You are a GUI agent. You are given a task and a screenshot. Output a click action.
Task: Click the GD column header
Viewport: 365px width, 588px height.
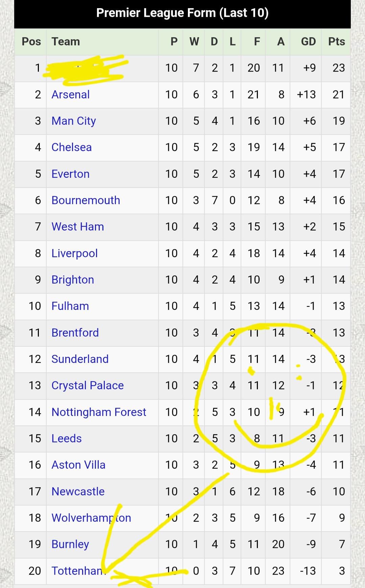click(308, 42)
